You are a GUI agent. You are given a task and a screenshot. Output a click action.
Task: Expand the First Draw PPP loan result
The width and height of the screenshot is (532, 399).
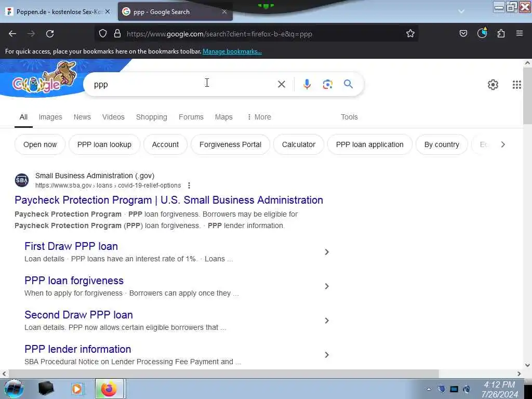[326, 252]
